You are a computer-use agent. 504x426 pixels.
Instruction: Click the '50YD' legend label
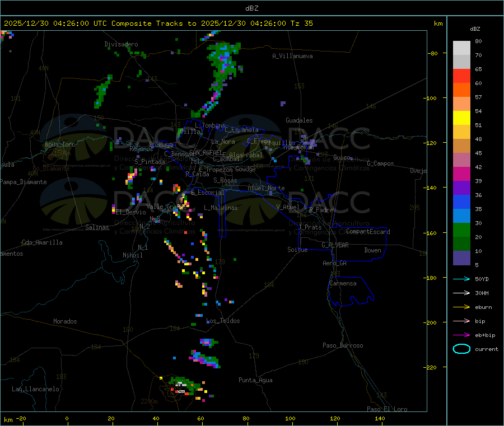pos(482,279)
